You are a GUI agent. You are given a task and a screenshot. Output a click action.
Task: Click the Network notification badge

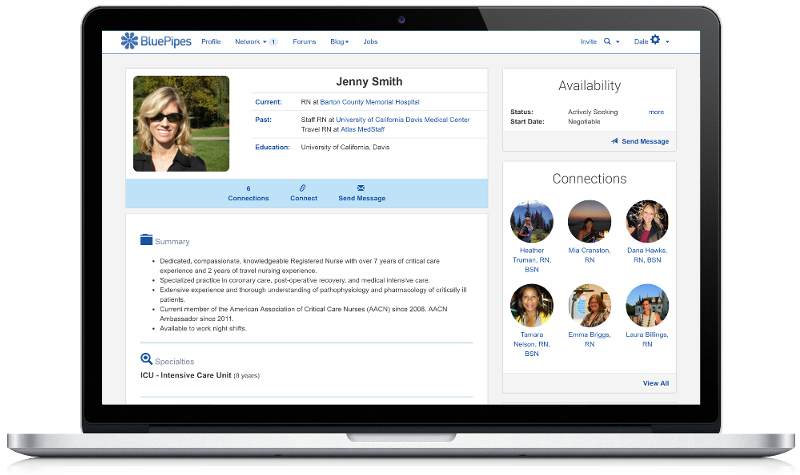coord(273,42)
